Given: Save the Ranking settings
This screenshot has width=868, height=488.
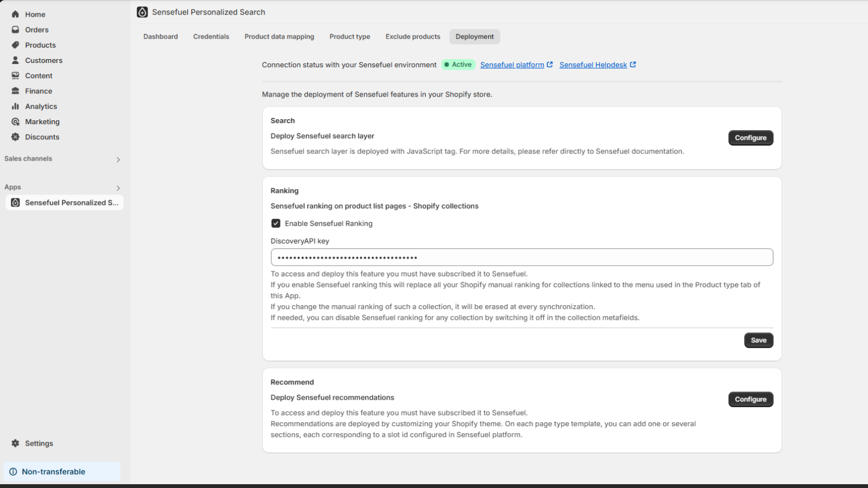Looking at the screenshot, I should pos(758,340).
